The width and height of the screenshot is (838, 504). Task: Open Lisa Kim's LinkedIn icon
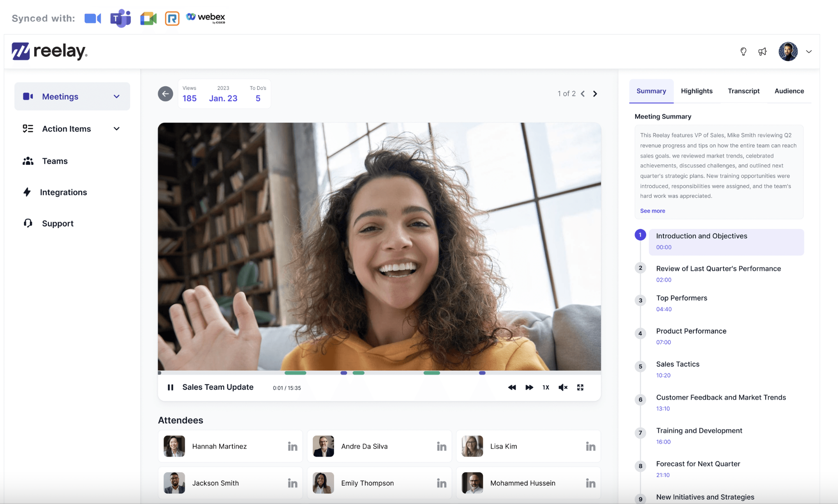590,446
